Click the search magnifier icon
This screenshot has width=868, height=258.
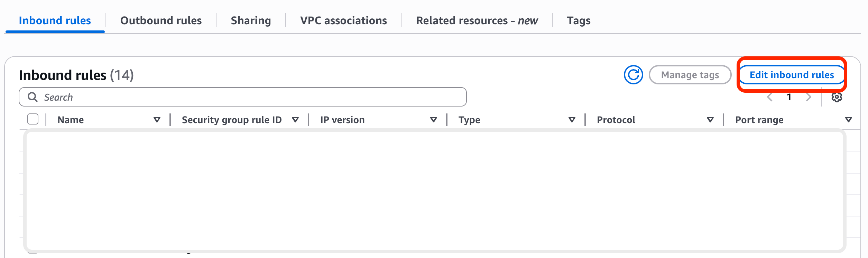pos(33,97)
